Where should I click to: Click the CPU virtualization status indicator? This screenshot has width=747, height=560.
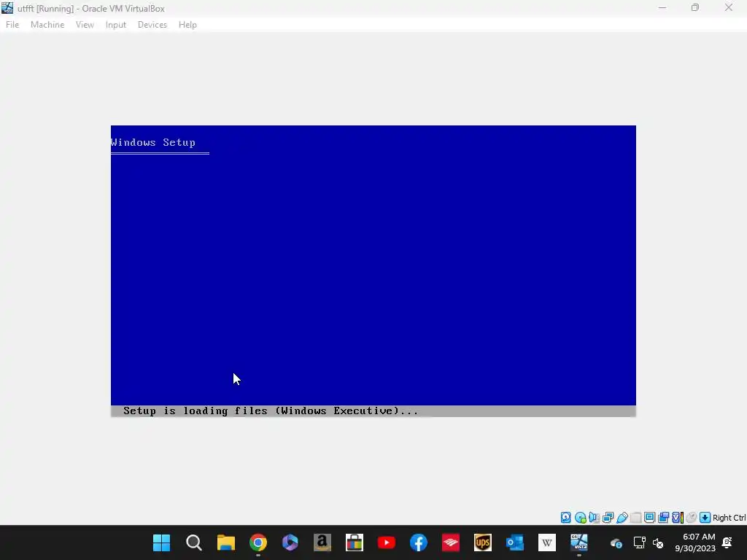click(x=678, y=518)
